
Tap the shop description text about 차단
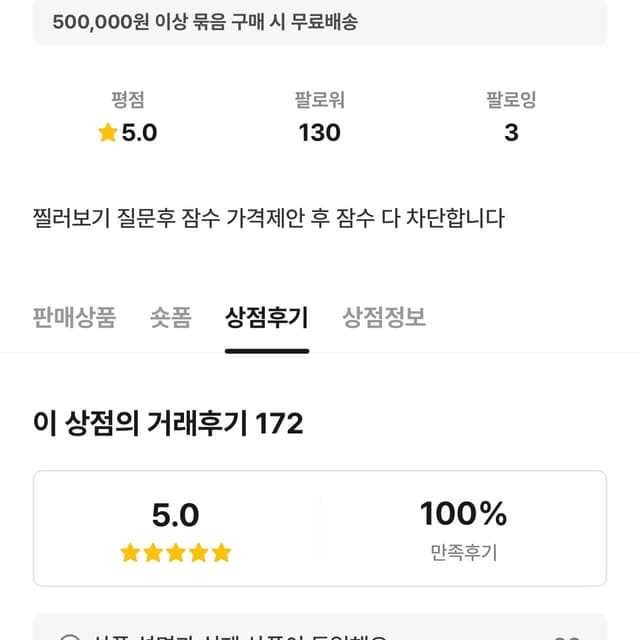268,218
